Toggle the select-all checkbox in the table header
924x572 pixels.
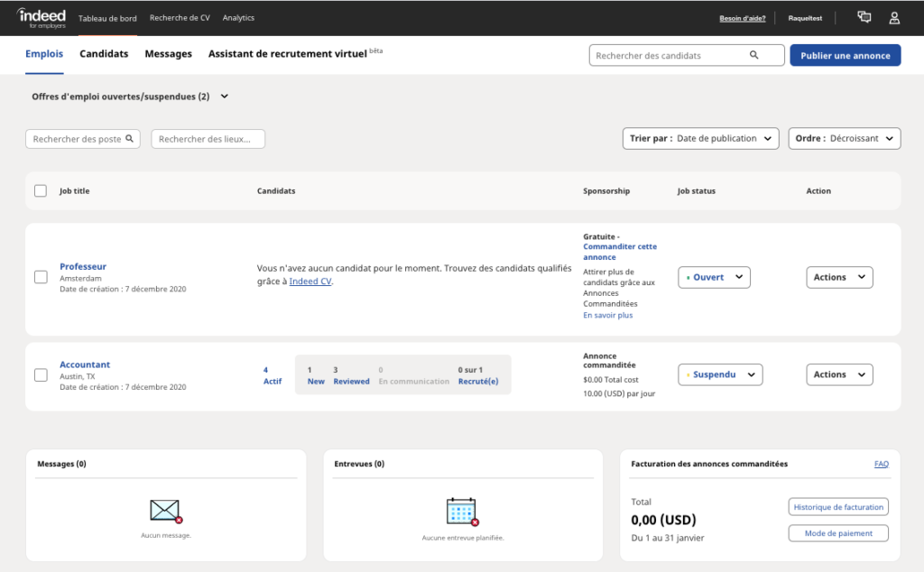click(x=41, y=190)
